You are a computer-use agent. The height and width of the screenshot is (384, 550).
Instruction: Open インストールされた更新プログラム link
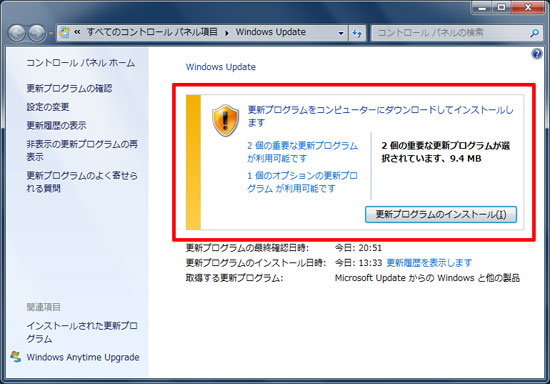[82, 332]
